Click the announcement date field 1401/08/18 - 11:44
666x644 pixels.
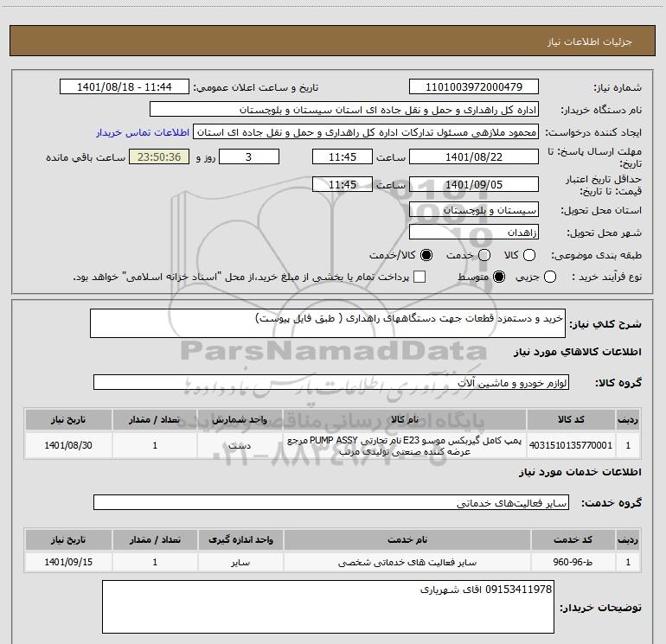pos(125,86)
